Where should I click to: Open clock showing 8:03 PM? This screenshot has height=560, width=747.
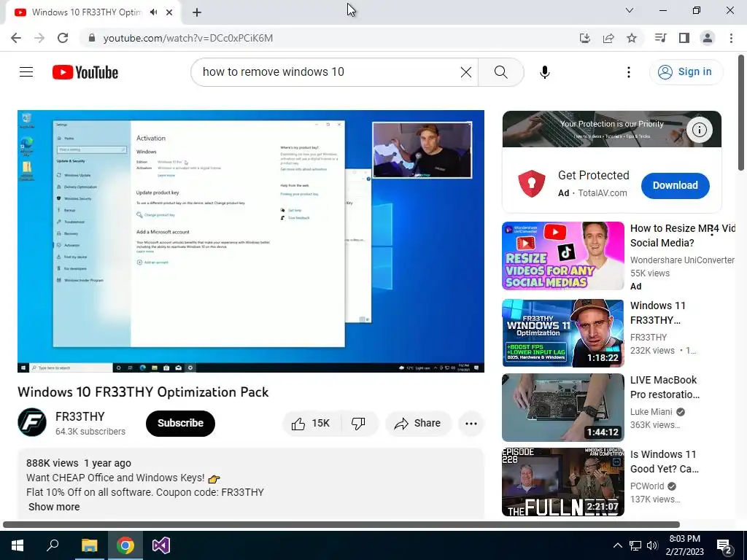[684, 545]
